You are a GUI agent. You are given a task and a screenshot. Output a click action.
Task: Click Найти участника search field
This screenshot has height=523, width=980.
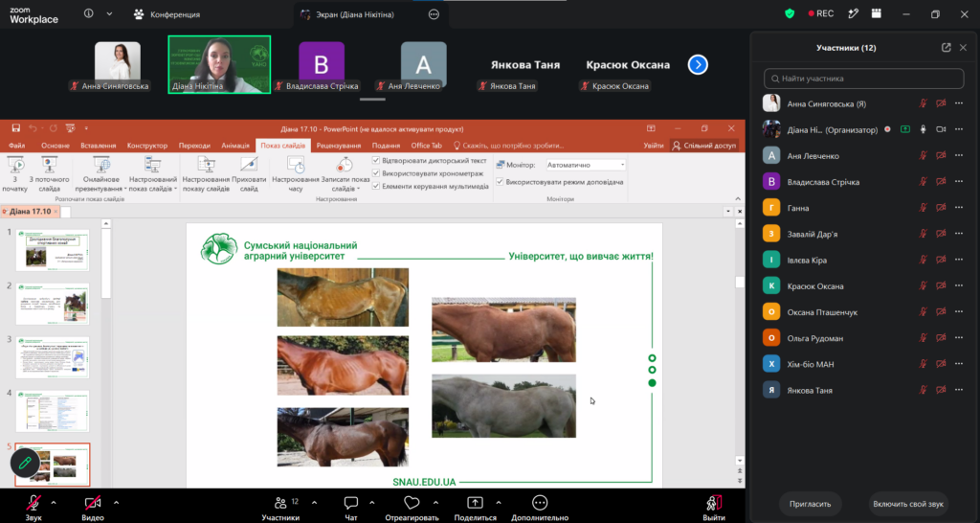point(864,79)
